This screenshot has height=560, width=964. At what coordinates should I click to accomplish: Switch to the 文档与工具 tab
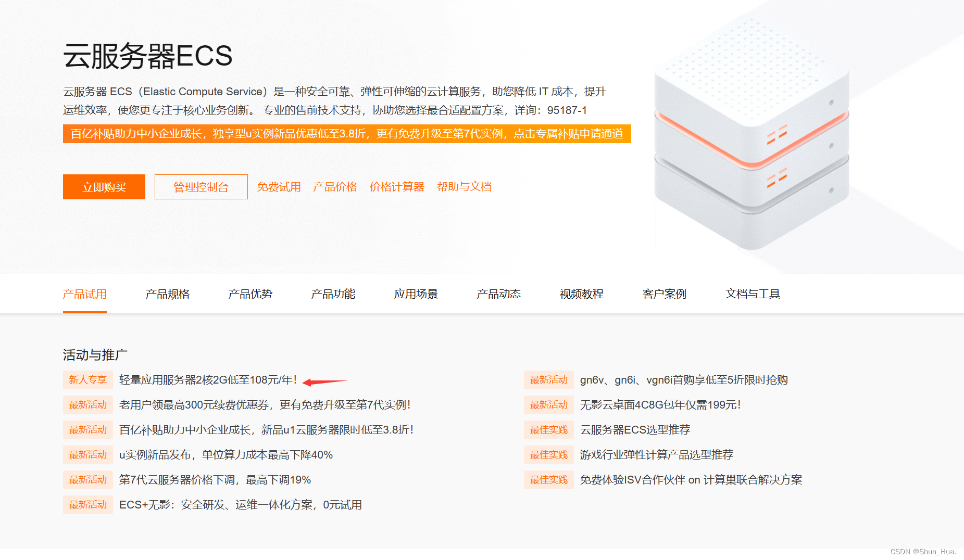click(x=753, y=294)
